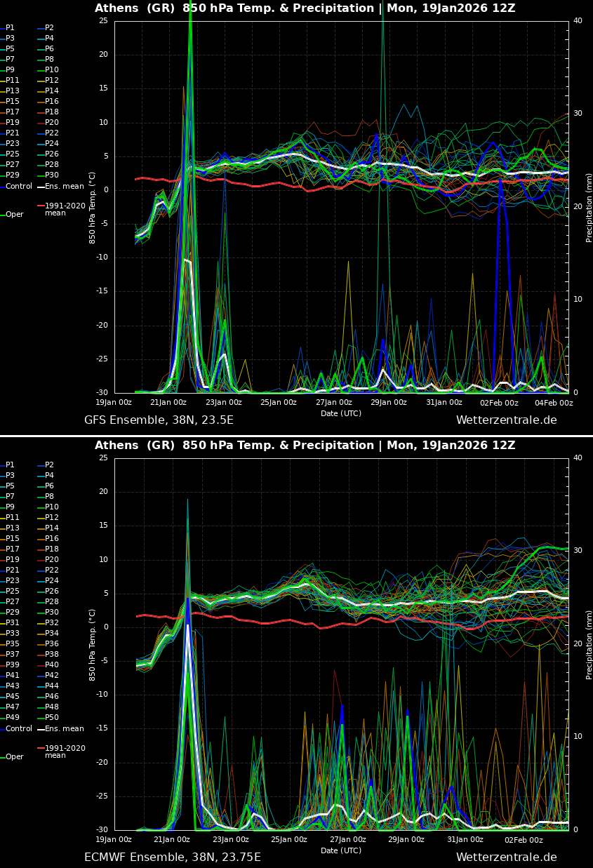
Task: Open Wetterzentrale.de link below the GFS chart
Action: (x=506, y=420)
